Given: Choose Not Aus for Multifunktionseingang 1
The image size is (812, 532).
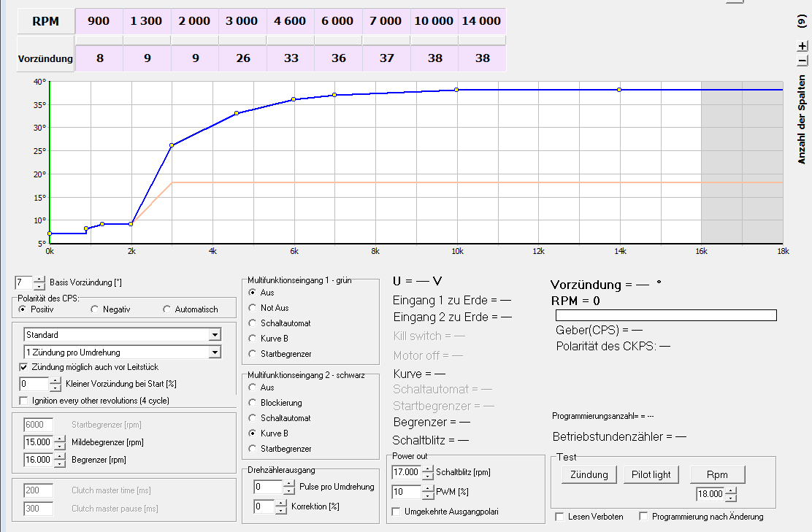Looking at the screenshot, I should coord(253,308).
